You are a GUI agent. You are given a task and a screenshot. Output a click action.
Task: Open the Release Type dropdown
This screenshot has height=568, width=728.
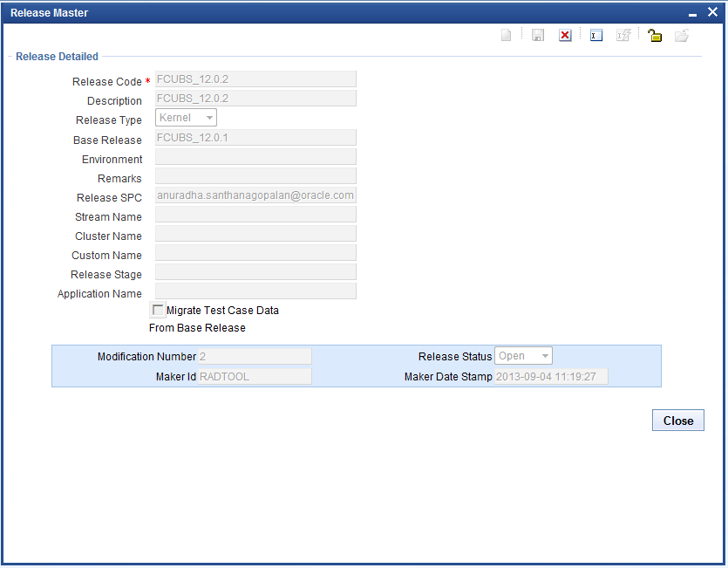coord(186,118)
